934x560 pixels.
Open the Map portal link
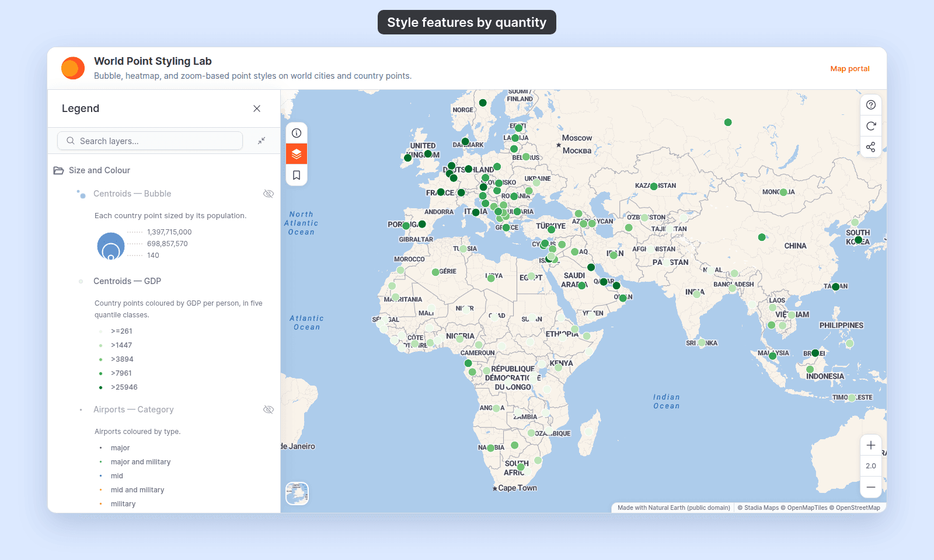click(850, 69)
